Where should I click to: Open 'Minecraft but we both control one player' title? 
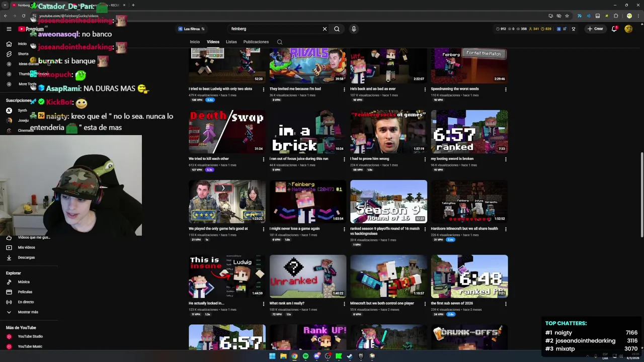[382, 303]
